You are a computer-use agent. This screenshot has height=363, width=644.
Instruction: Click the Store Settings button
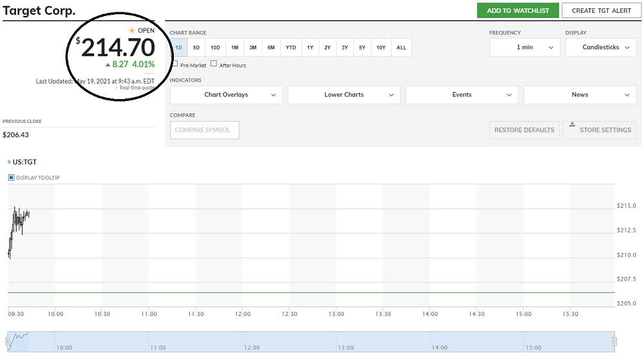tap(599, 130)
